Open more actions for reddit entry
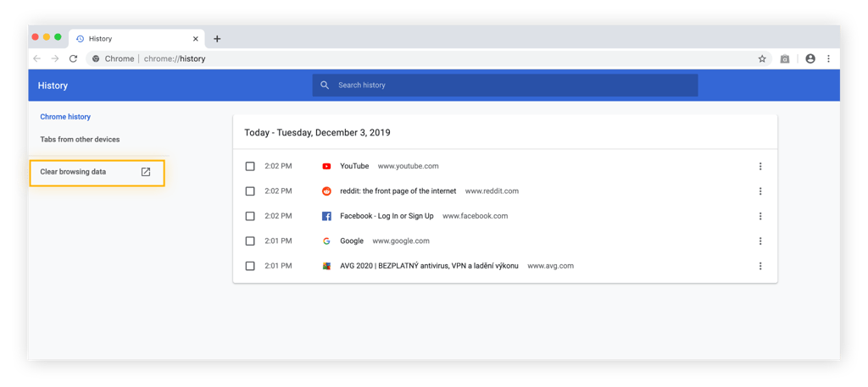This screenshot has width=868, height=387. coord(760,191)
